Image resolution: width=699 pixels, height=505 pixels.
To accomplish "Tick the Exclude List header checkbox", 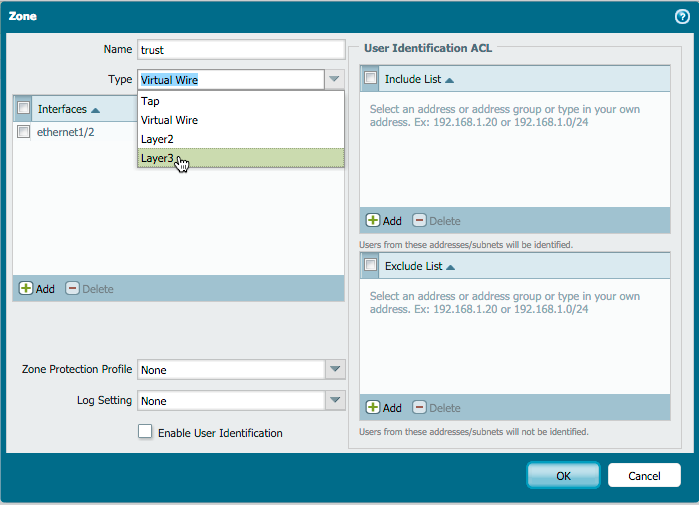I will 370,265.
